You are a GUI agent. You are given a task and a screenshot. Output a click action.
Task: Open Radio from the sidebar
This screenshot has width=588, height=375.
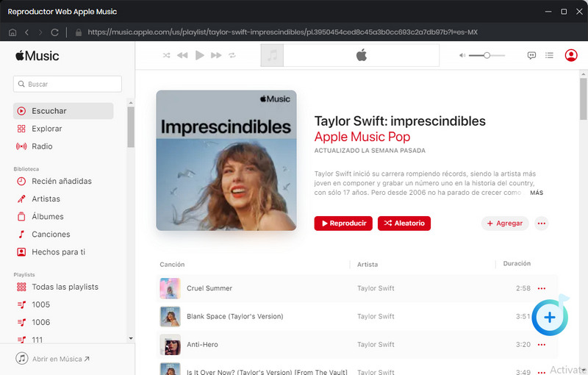coord(42,146)
